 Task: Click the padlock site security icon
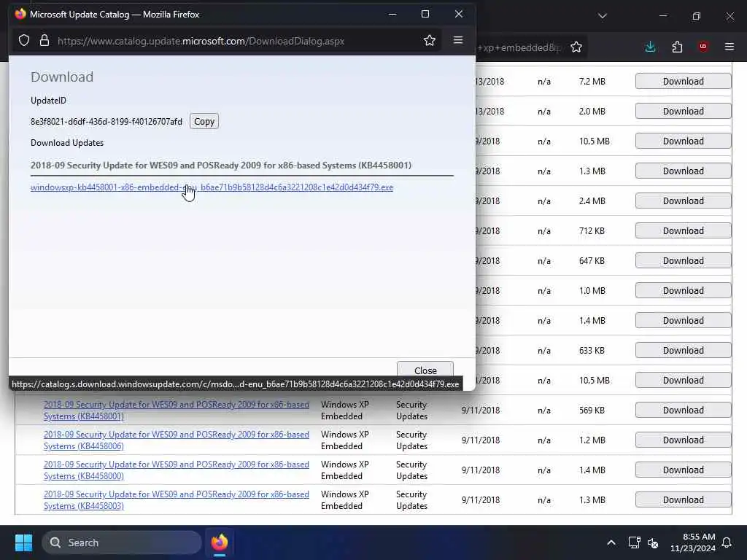(x=44, y=41)
